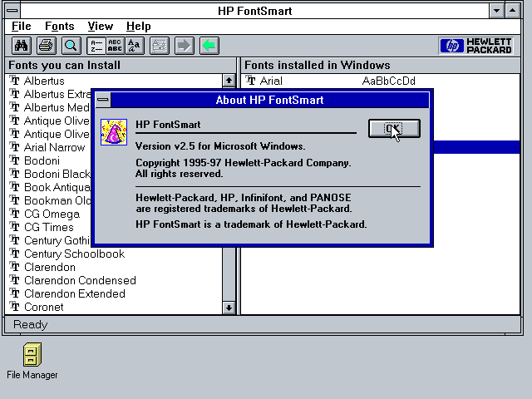
Task: Select Bodoni Black in the font list
Action: coord(57,174)
